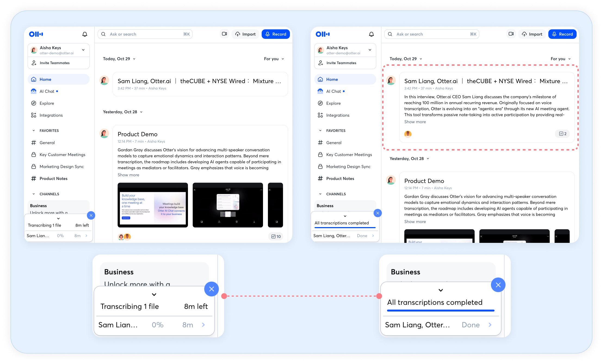The width and height of the screenshot is (603, 364).
Task: Collapse Yesterday, Oct 28 section in right window
Action: pyautogui.click(x=409, y=159)
